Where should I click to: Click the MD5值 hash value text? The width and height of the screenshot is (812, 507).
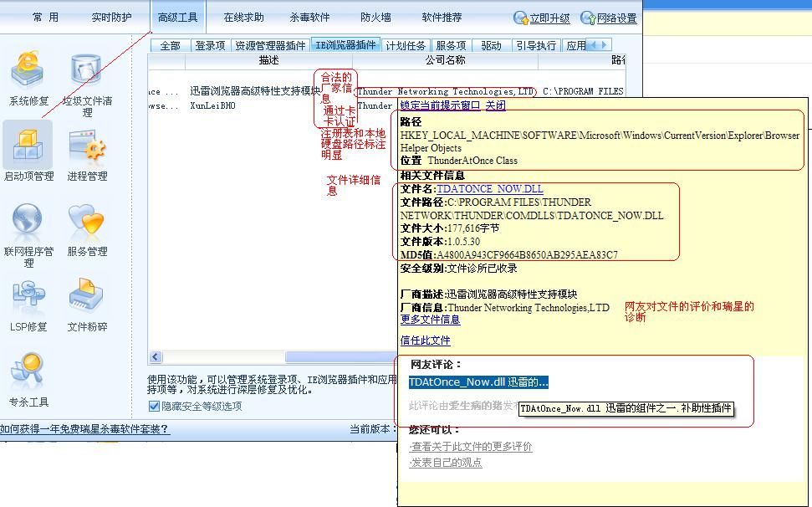(x=527, y=255)
